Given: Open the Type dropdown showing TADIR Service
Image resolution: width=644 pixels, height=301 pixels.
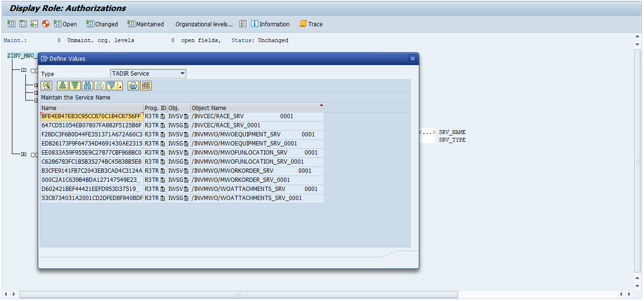Looking at the screenshot, I should tap(148, 74).
